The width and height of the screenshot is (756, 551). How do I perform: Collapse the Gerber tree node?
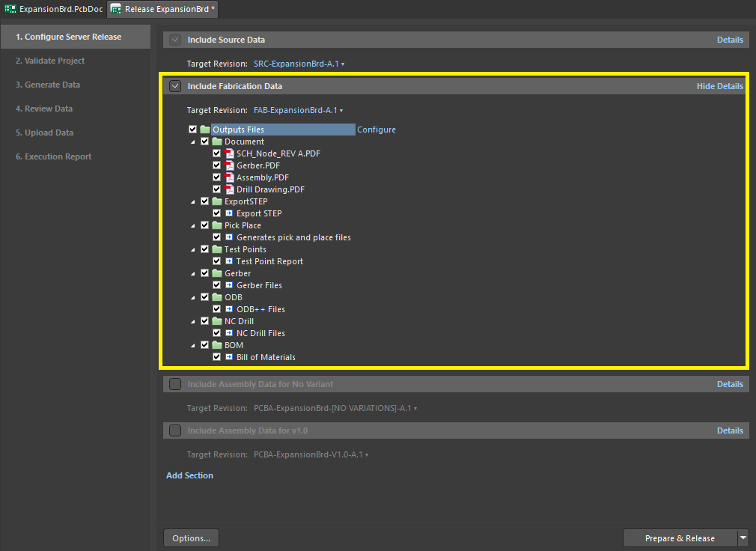(193, 273)
